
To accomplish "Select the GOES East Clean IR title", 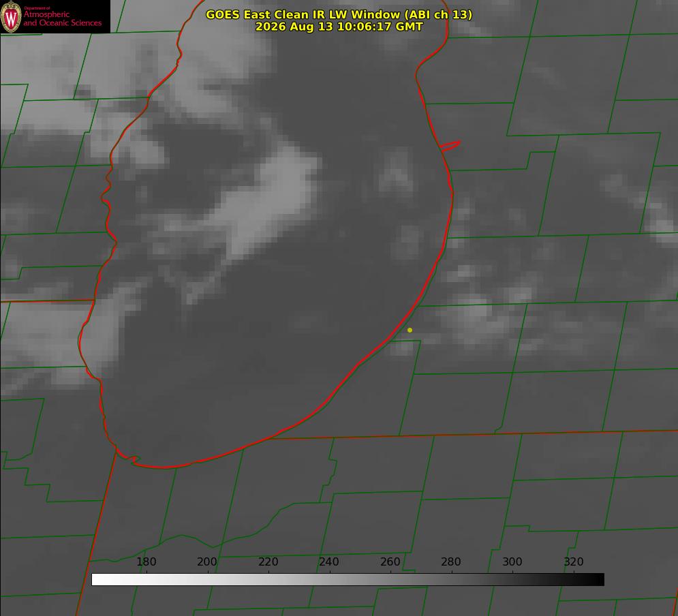I will tap(339, 14).
